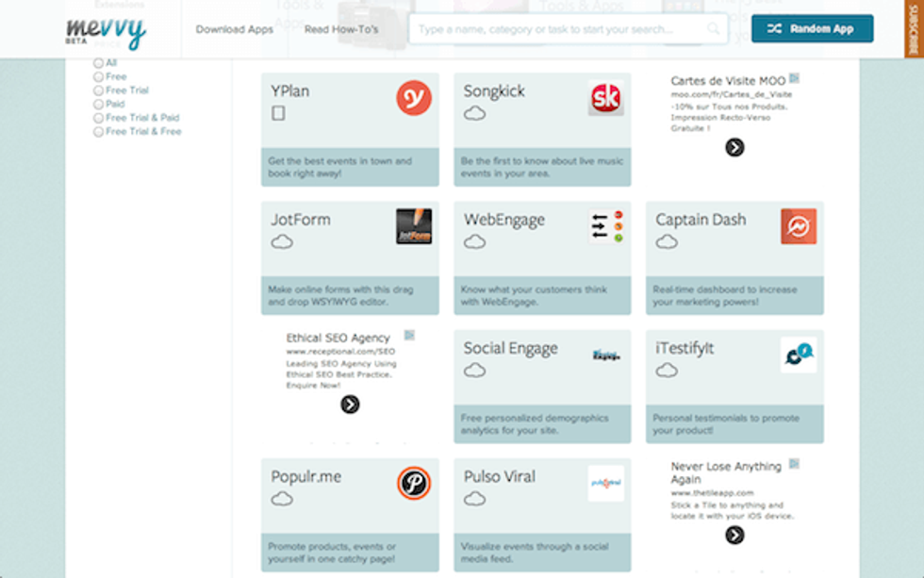Click the Songkick description about live music events
This screenshot has height=578, width=924.
[541, 167]
